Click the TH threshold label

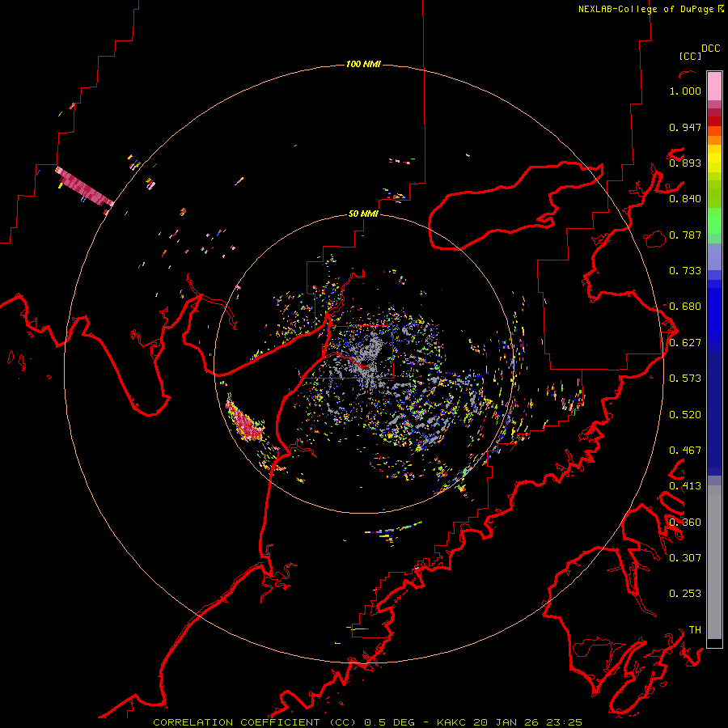695,630
